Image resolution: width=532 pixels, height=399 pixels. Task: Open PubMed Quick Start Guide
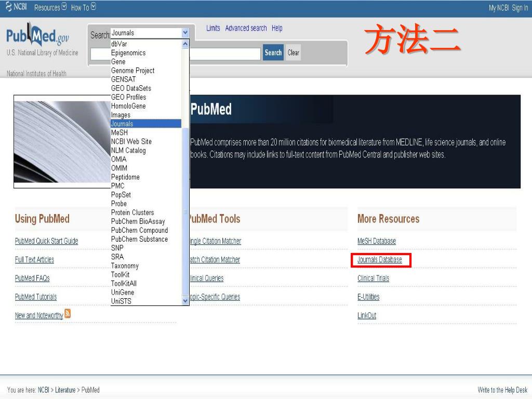pos(46,241)
